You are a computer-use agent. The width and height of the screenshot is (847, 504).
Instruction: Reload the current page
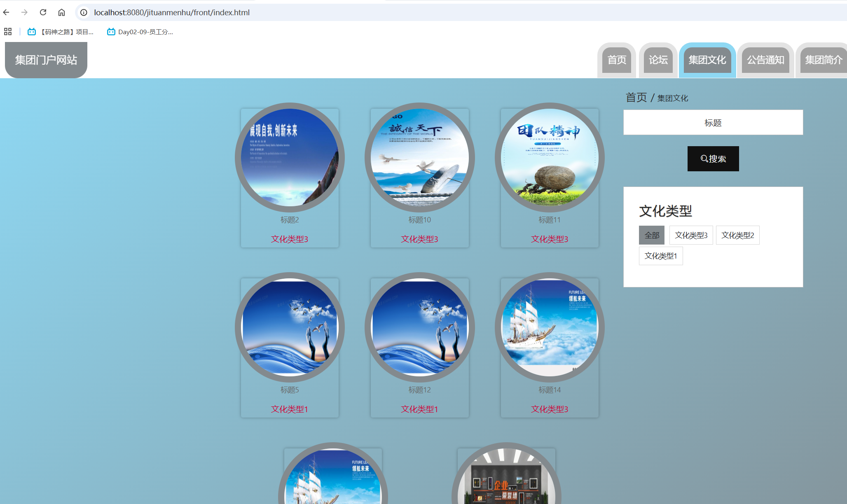[x=43, y=12]
